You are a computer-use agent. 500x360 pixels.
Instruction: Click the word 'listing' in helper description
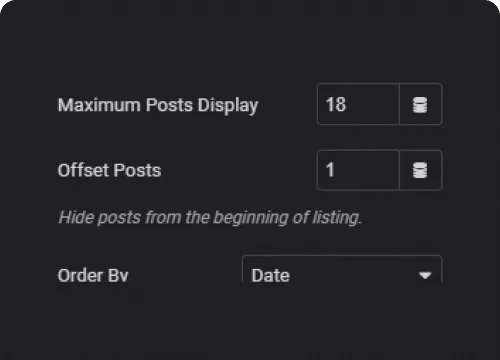tap(337, 218)
